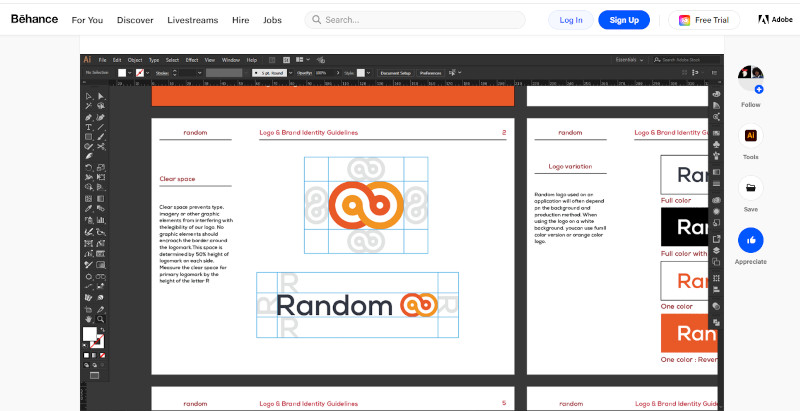Screen dimensions: 800x411
Task: Open the File menu
Action: pyautogui.click(x=103, y=60)
